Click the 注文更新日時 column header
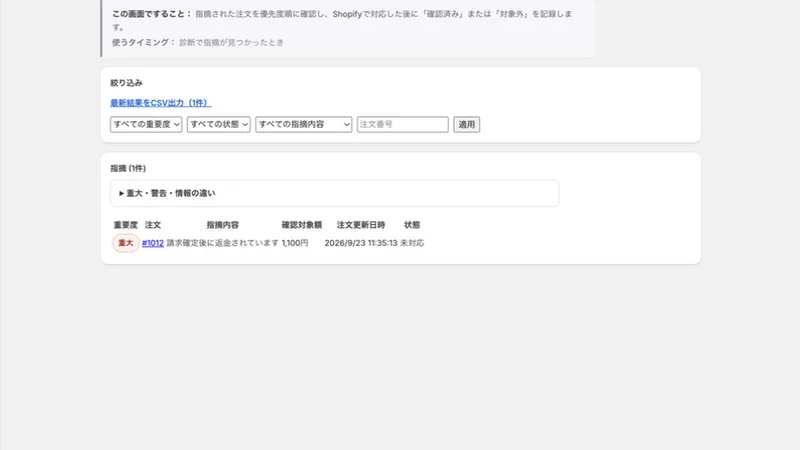The height and width of the screenshot is (450, 800). click(x=361, y=224)
